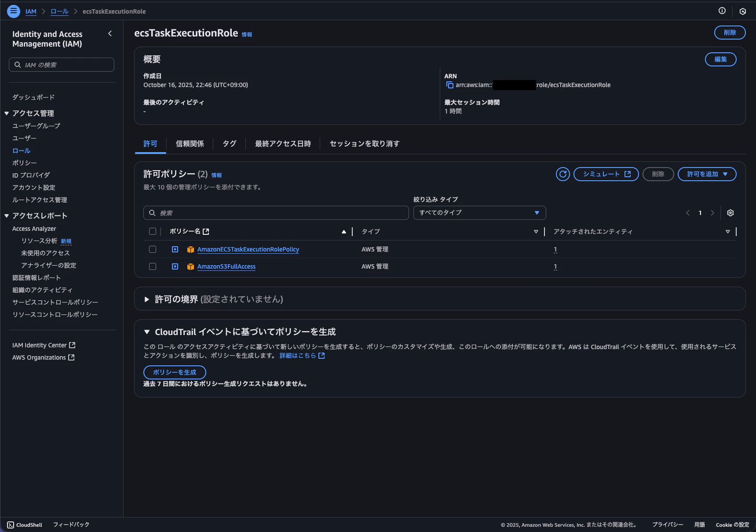The height and width of the screenshot is (532, 756).
Task: Switch to the タグ tab
Action: [229, 144]
